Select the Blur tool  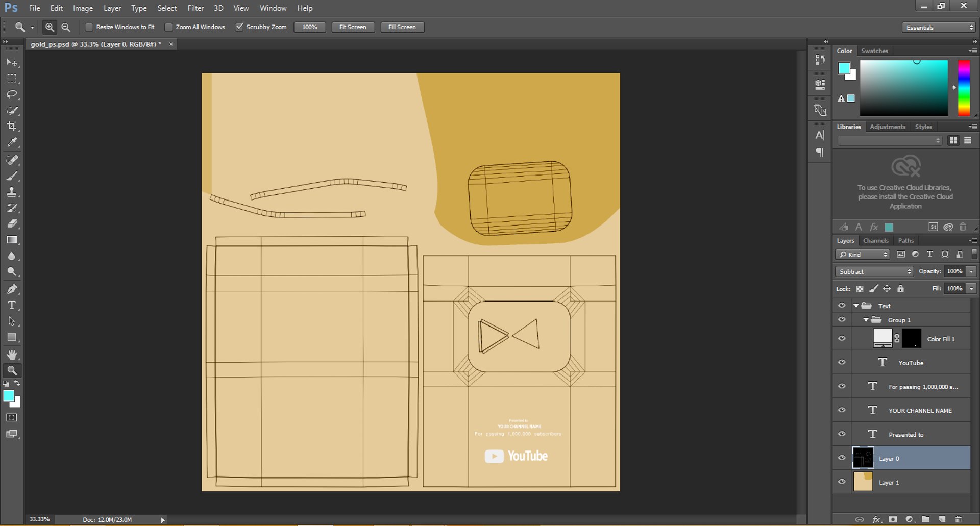(12, 256)
